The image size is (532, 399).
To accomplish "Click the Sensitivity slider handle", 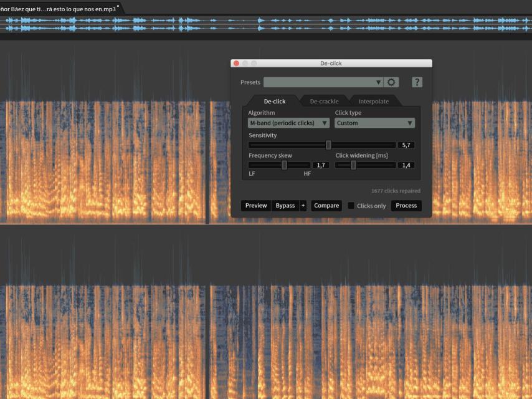I will tap(328, 145).
